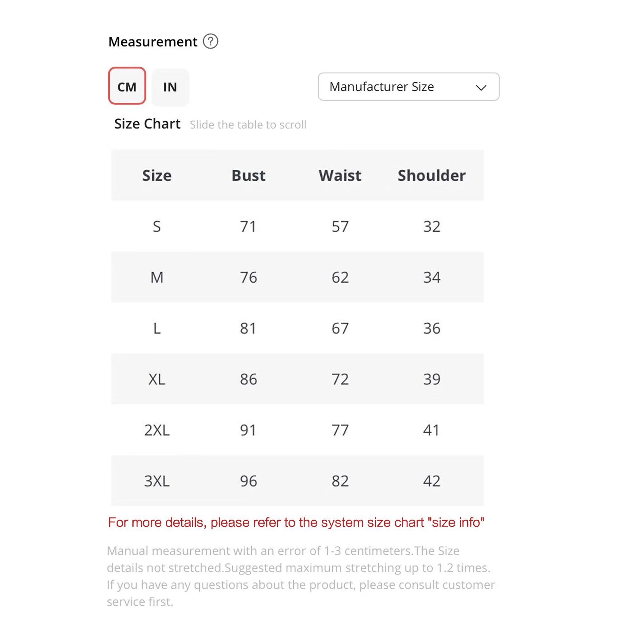
Task: Open the Manufacturer Size dropdown
Action: pyautogui.click(x=408, y=87)
